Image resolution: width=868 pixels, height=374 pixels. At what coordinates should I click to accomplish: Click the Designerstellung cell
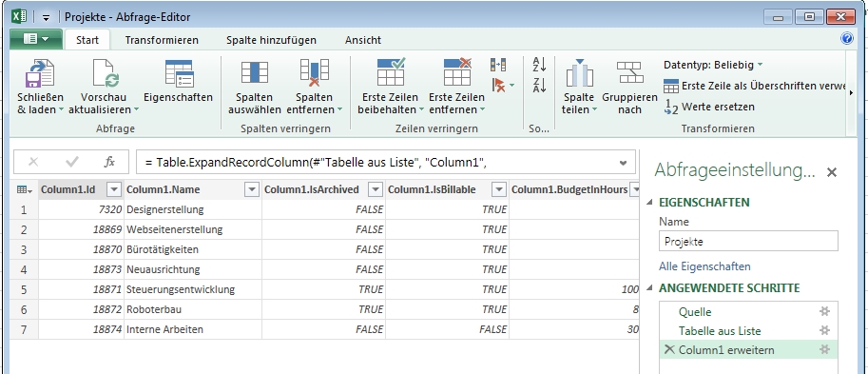193,209
